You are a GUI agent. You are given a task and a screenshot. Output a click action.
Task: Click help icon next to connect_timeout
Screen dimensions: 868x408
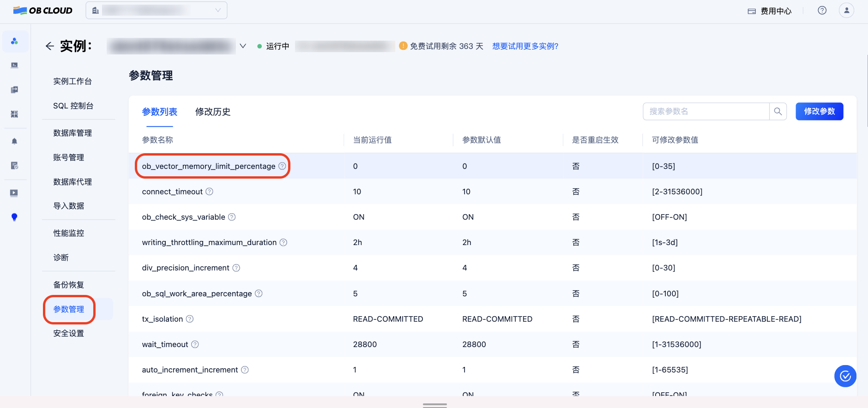209,192
